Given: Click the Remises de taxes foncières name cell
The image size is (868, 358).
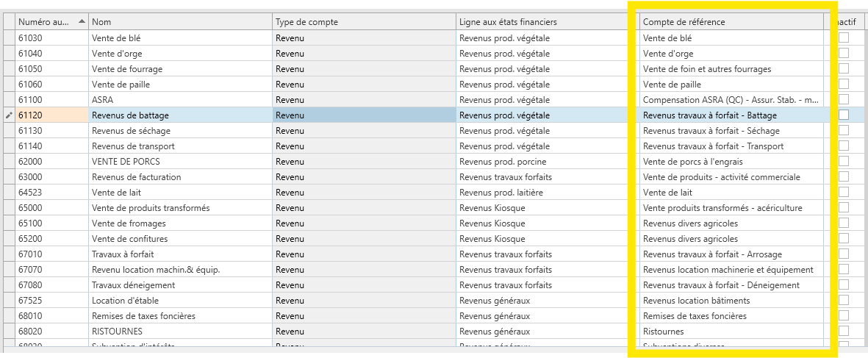Looking at the screenshot, I should [180, 316].
